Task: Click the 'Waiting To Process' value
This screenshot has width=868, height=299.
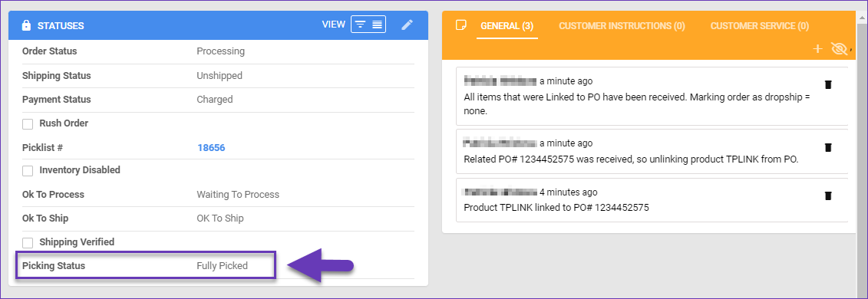Action: pos(238,195)
